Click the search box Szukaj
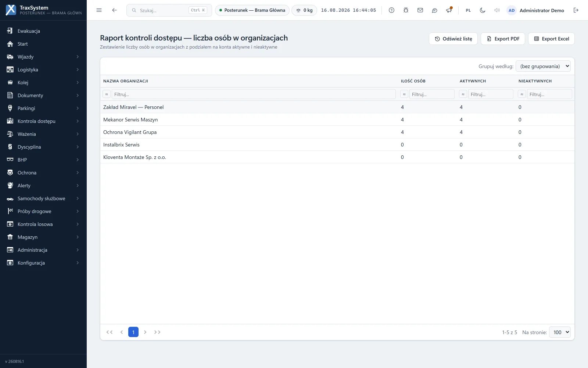 (169, 10)
